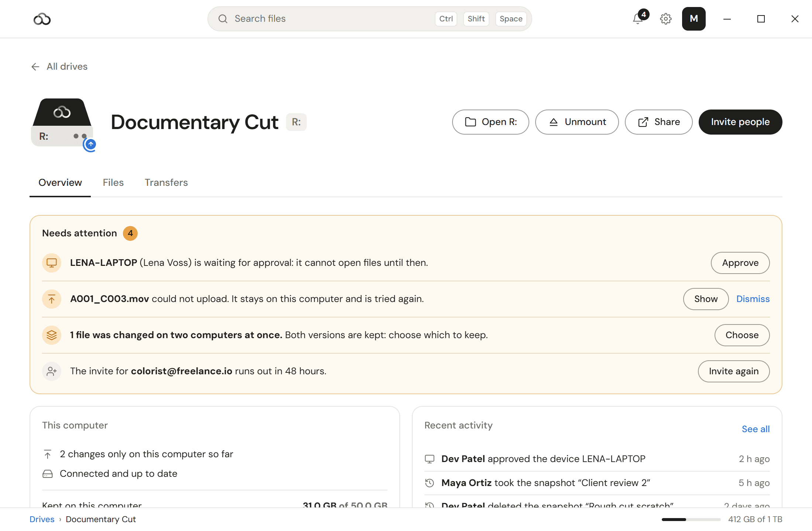
Task: Click the R: drive letter badge
Action: (x=296, y=122)
